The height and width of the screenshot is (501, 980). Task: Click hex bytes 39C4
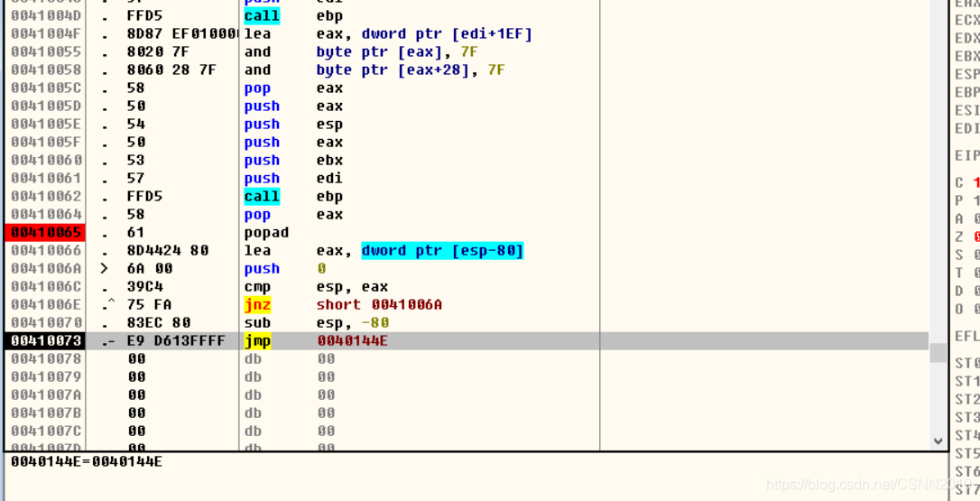point(144,287)
